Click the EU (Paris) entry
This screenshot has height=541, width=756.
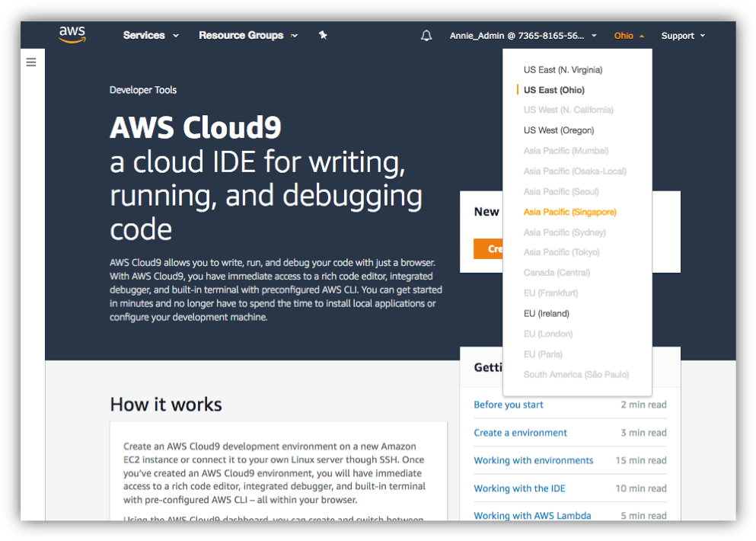543,354
